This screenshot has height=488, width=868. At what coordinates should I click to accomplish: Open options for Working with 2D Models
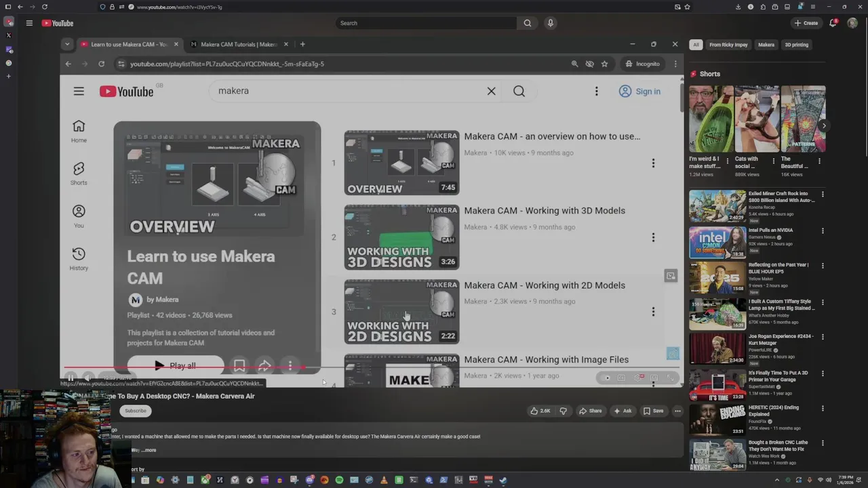[653, 312]
